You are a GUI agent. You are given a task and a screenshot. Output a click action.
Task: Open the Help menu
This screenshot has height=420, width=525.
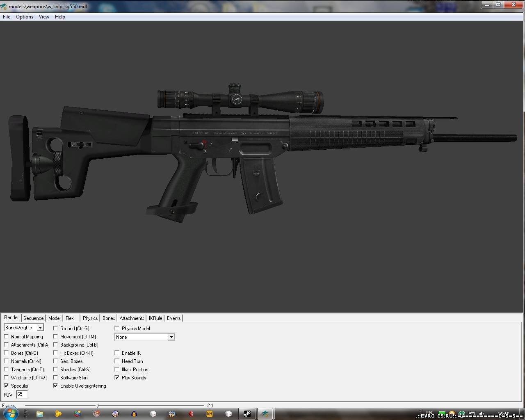[60, 17]
